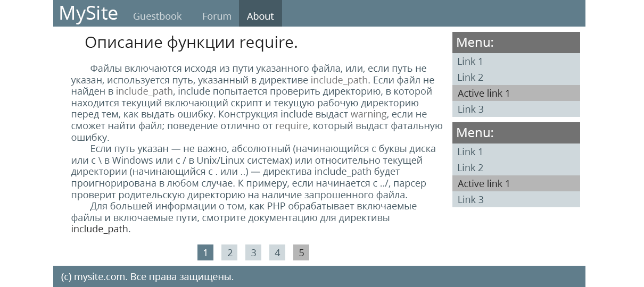Viewport: 644px width, 287px height.
Task: Open Link 3 in the second Menu block
Action: tap(516, 199)
